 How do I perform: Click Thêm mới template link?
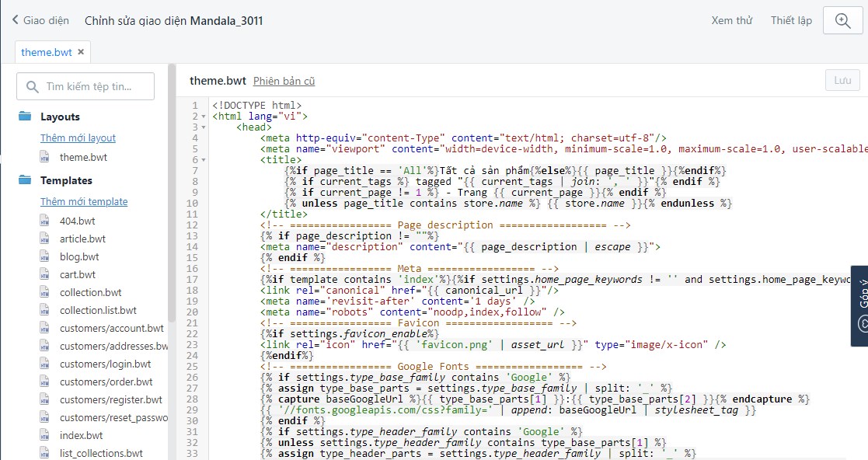pos(84,201)
